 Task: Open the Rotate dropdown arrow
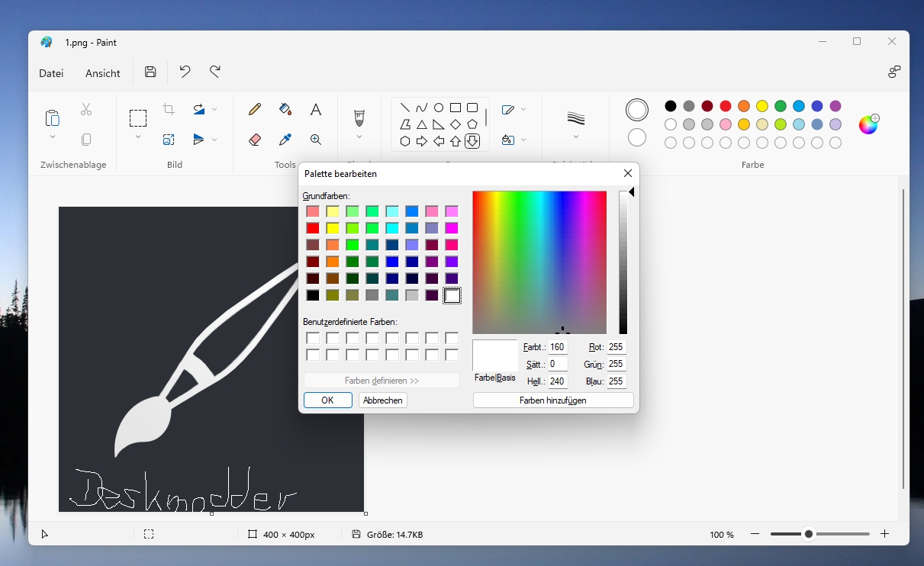point(214,110)
